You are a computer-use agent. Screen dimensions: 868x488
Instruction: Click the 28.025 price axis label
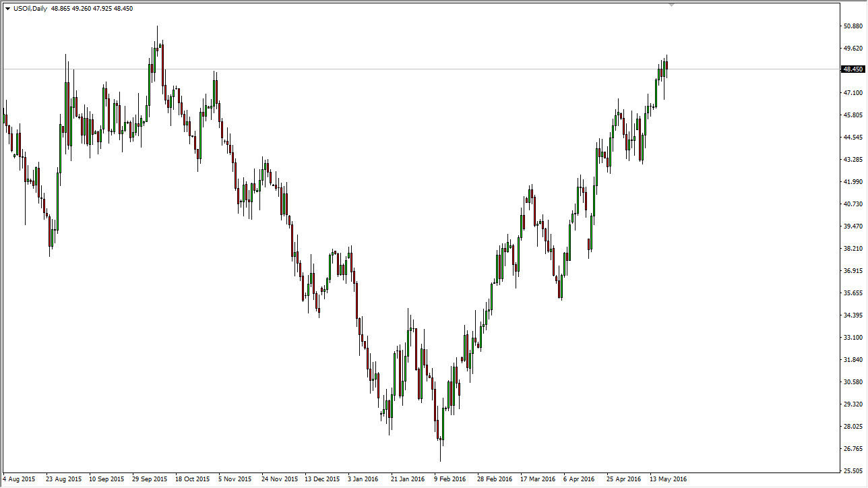click(x=852, y=427)
